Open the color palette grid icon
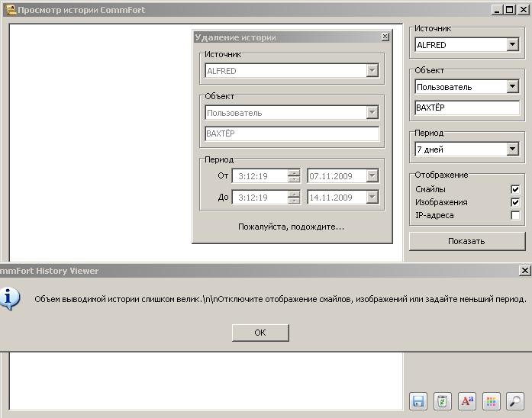Image resolution: width=532 pixels, height=418 pixels. 492,401
